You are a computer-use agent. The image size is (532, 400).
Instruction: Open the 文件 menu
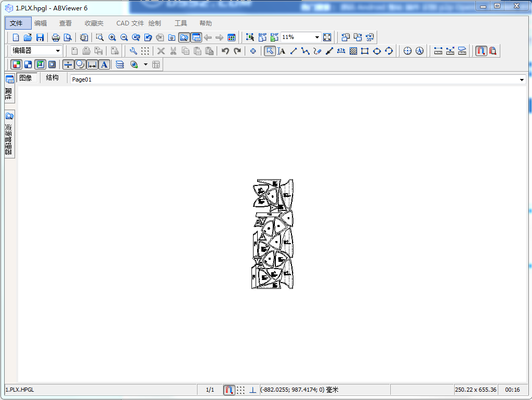tap(16, 23)
